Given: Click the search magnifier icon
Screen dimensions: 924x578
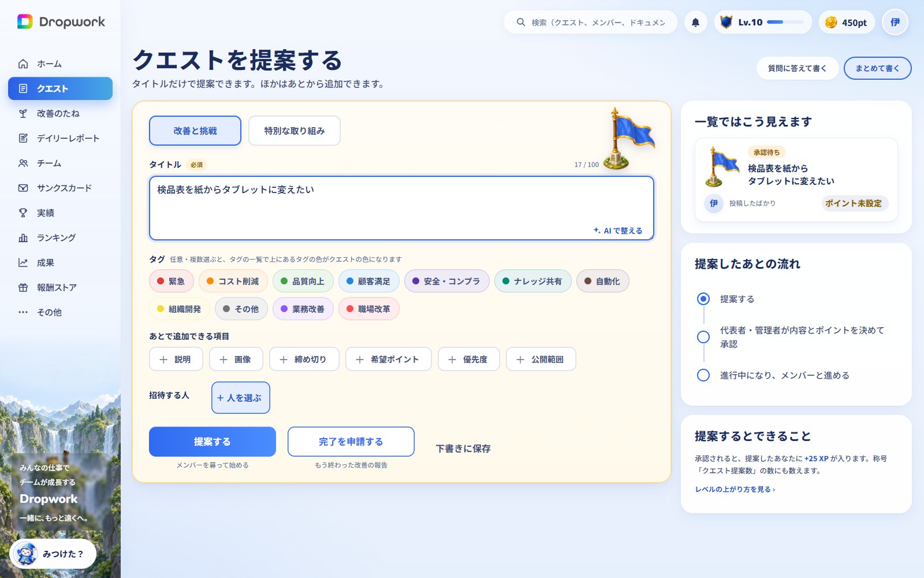Looking at the screenshot, I should (x=521, y=23).
